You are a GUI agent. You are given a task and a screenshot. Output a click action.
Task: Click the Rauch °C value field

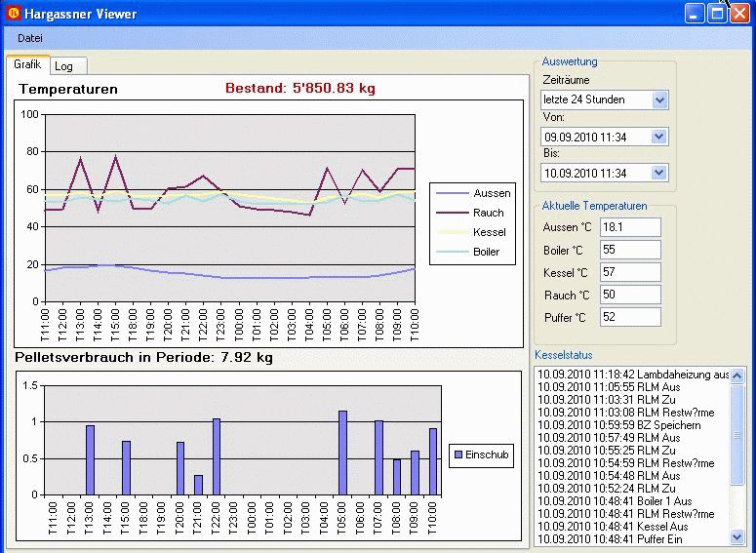[x=630, y=295]
